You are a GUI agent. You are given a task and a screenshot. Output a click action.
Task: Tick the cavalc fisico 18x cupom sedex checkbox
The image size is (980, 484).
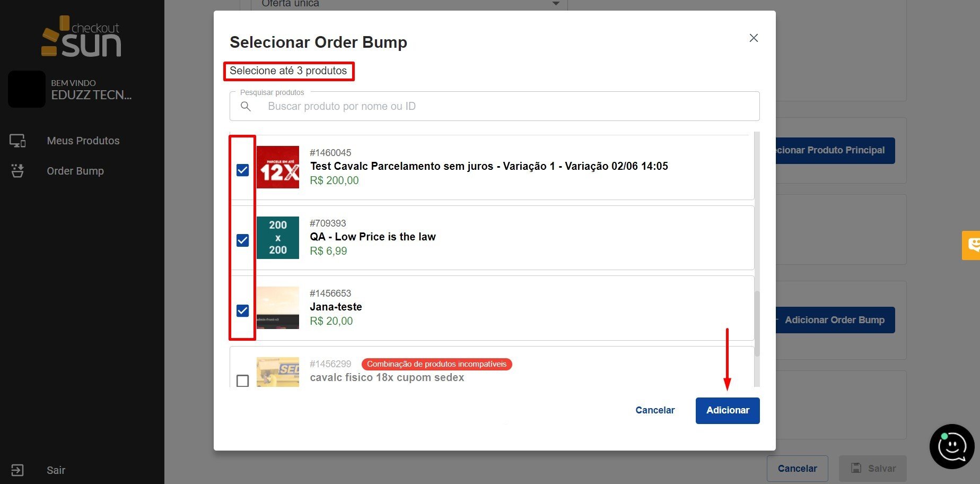[242, 381]
